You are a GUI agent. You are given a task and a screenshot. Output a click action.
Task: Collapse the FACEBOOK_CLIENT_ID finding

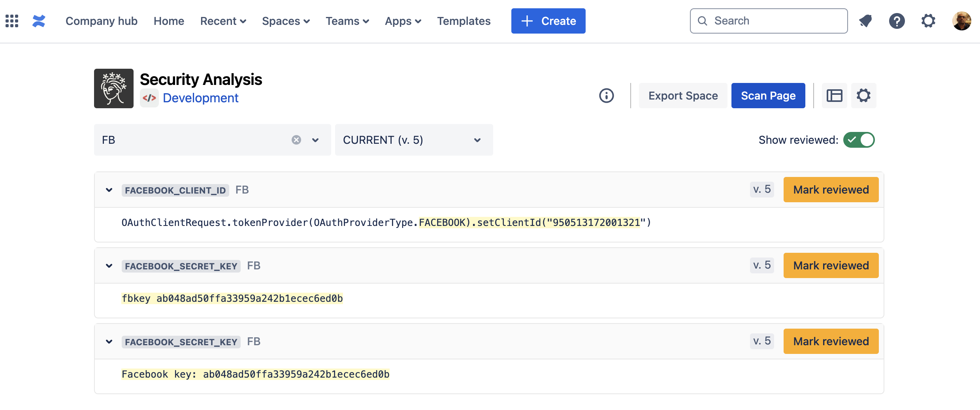[109, 190]
